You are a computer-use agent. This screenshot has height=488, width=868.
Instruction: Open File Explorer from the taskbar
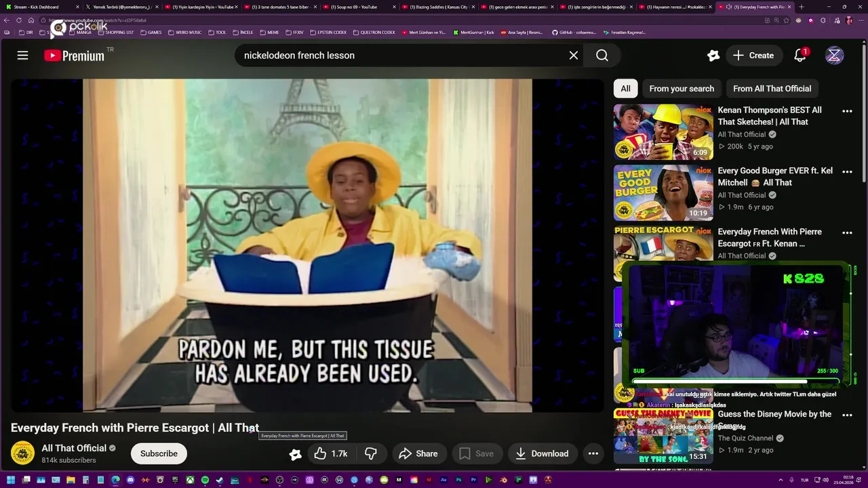71,481
